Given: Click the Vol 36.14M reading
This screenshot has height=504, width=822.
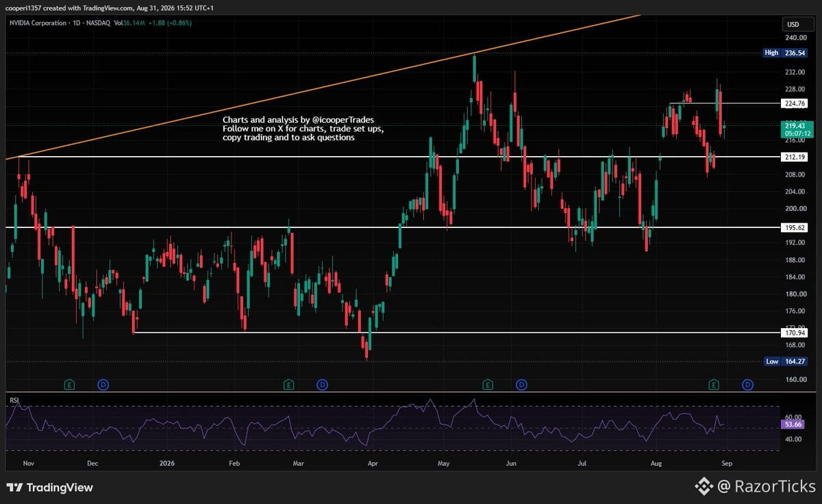Looking at the screenshot, I should (128, 23).
